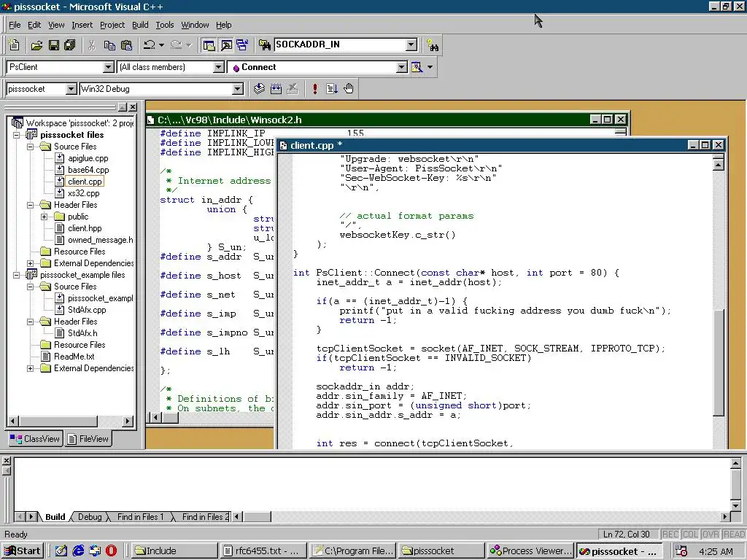Activate the Winsock2.h window title bar
This screenshot has width=747, height=560.
(x=367, y=120)
